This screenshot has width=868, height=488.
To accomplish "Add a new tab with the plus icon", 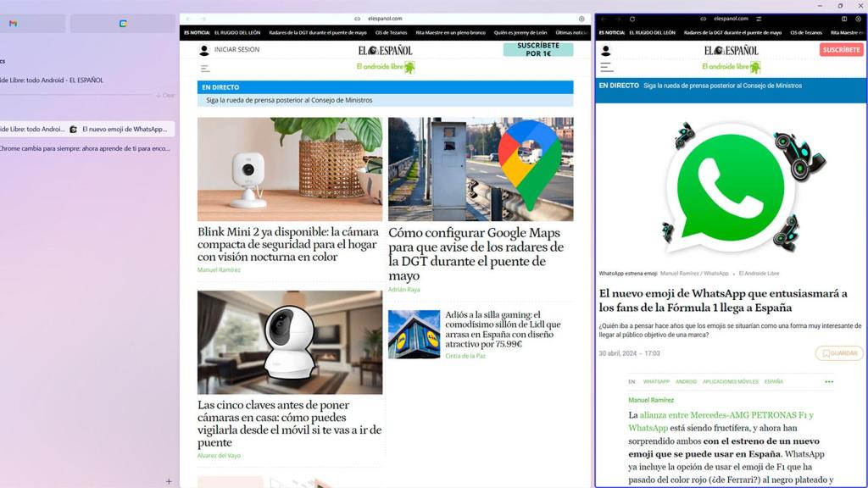I will click(169, 481).
